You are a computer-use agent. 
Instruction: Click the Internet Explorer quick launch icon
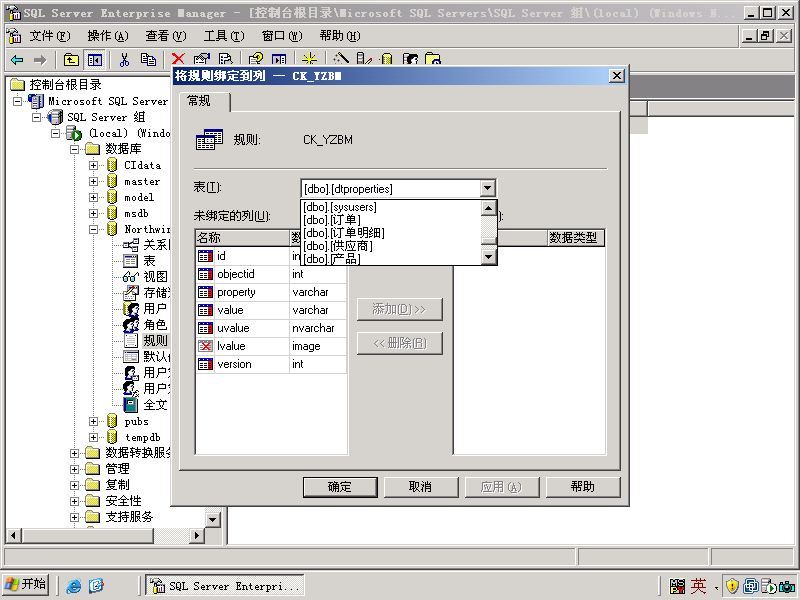pyautogui.click(x=73, y=586)
